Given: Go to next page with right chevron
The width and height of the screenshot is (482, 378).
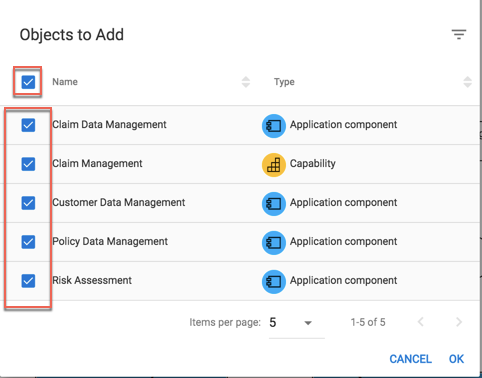Looking at the screenshot, I should [459, 322].
